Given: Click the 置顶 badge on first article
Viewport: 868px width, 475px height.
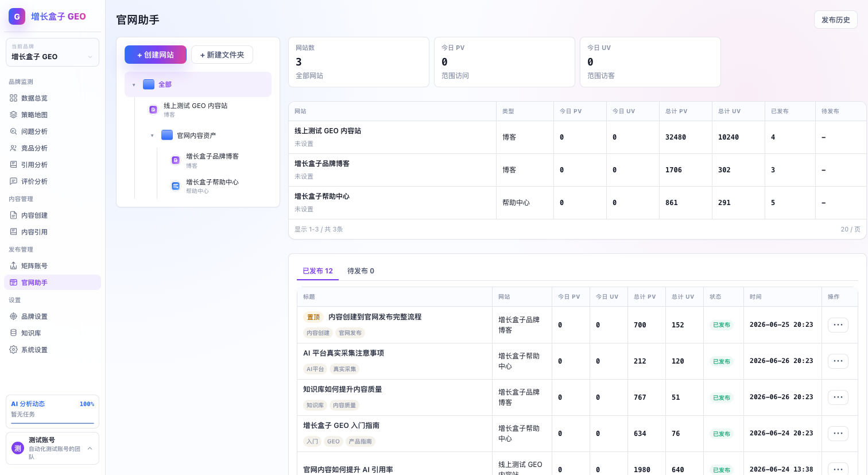Looking at the screenshot, I should tap(313, 317).
